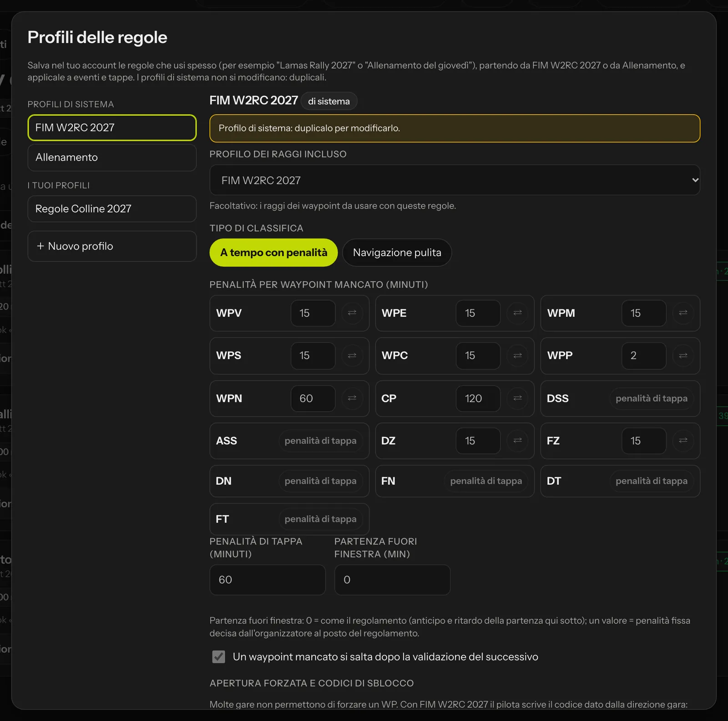Click the WPM penalty minutes field
The width and height of the screenshot is (728, 721).
click(644, 313)
